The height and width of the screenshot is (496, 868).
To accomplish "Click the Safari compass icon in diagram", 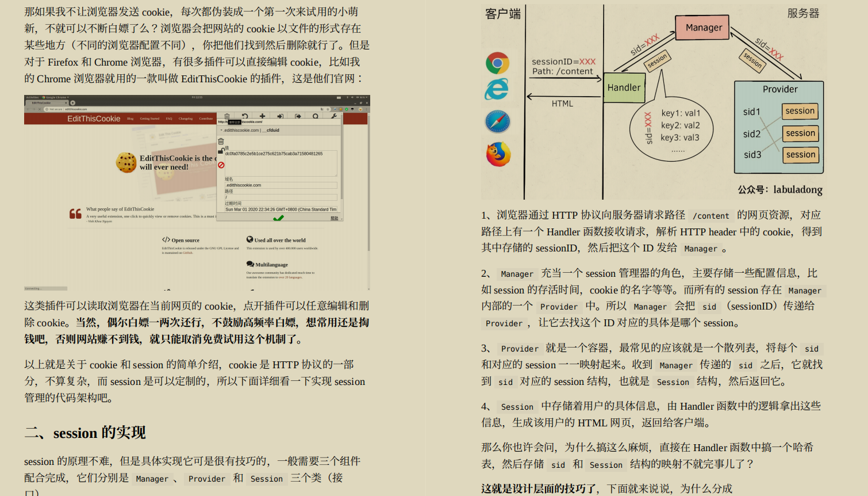I will [x=498, y=121].
